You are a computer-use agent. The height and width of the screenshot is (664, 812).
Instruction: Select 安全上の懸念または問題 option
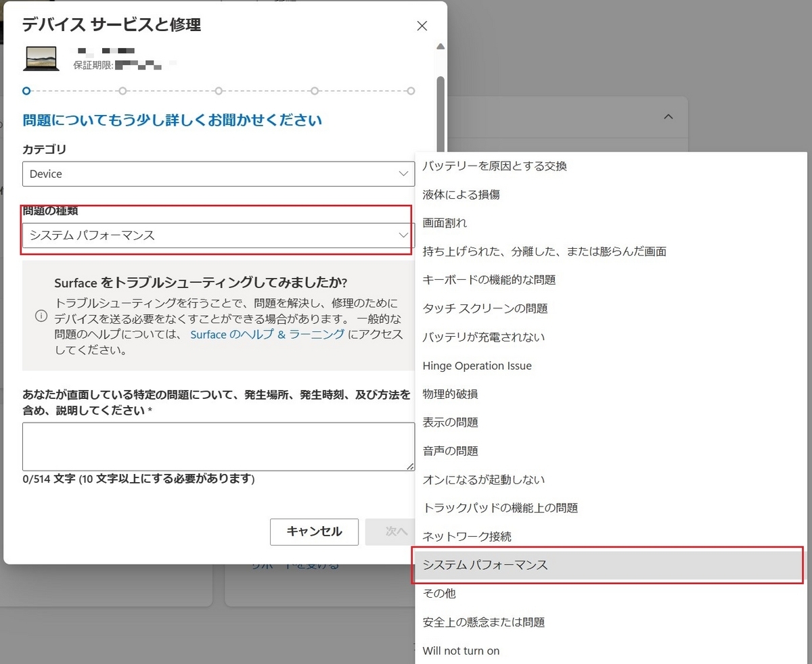(x=611, y=622)
